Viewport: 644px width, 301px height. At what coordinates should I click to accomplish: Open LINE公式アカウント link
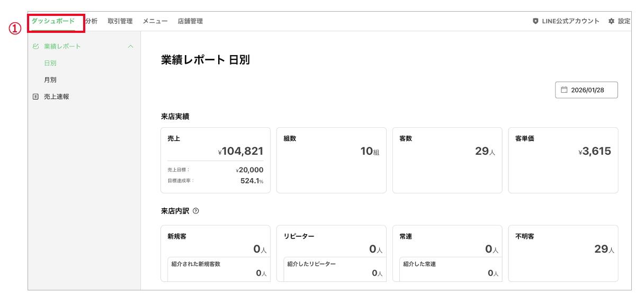pos(570,21)
